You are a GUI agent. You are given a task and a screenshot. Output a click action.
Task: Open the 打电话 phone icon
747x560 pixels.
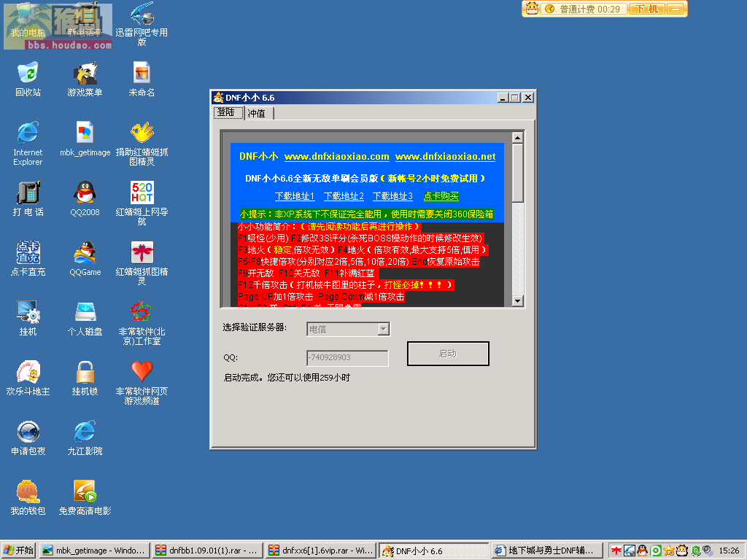(28, 198)
